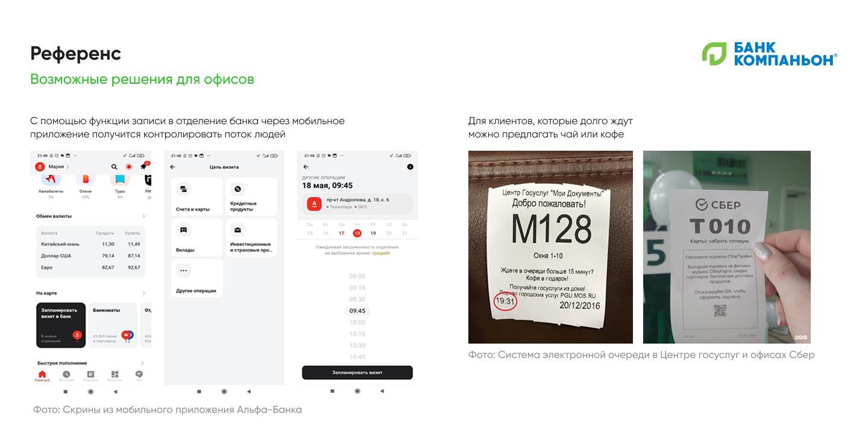Tap the info icon on the visit scheduling screen
This screenshot has width=868, height=434.
coord(410,166)
